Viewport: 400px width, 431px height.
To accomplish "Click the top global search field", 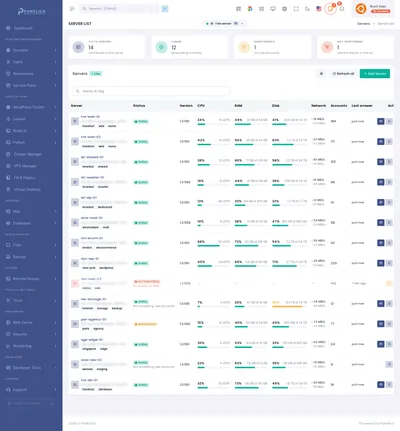I will point(119,9).
